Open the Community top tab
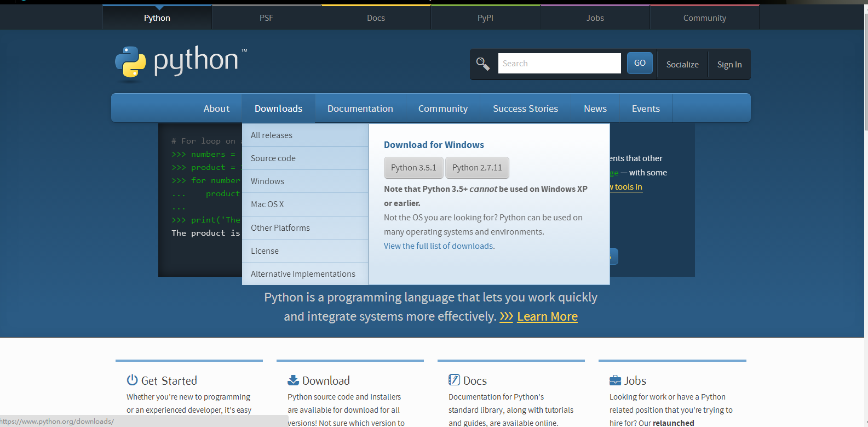 click(x=704, y=18)
